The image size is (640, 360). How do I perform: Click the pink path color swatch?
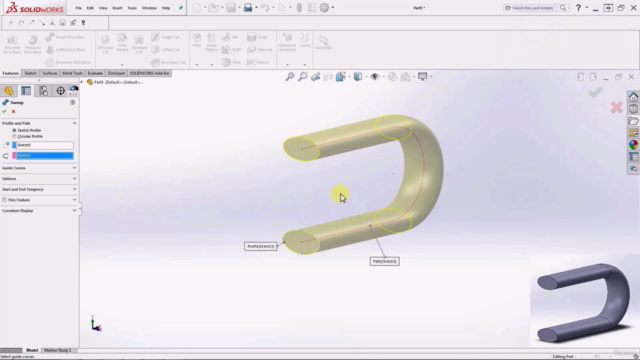coord(14,156)
